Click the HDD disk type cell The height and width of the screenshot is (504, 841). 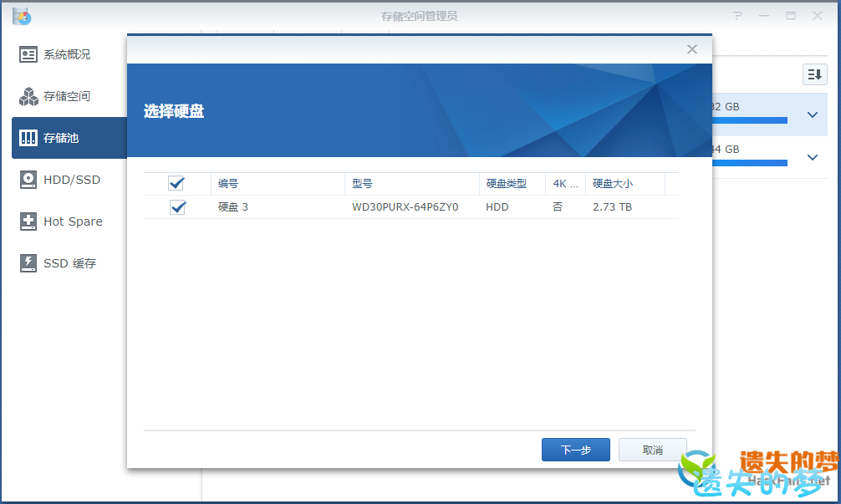point(497,207)
